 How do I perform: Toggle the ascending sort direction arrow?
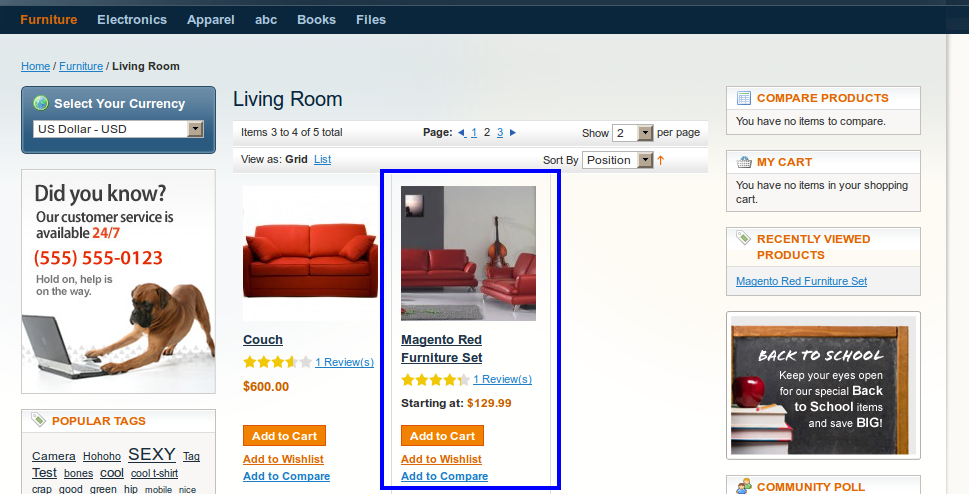tap(661, 160)
